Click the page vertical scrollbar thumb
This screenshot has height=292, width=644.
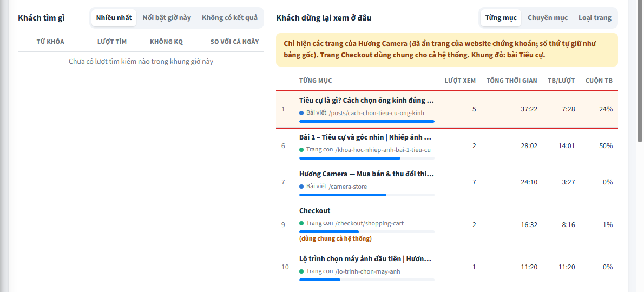pyautogui.click(x=640, y=70)
